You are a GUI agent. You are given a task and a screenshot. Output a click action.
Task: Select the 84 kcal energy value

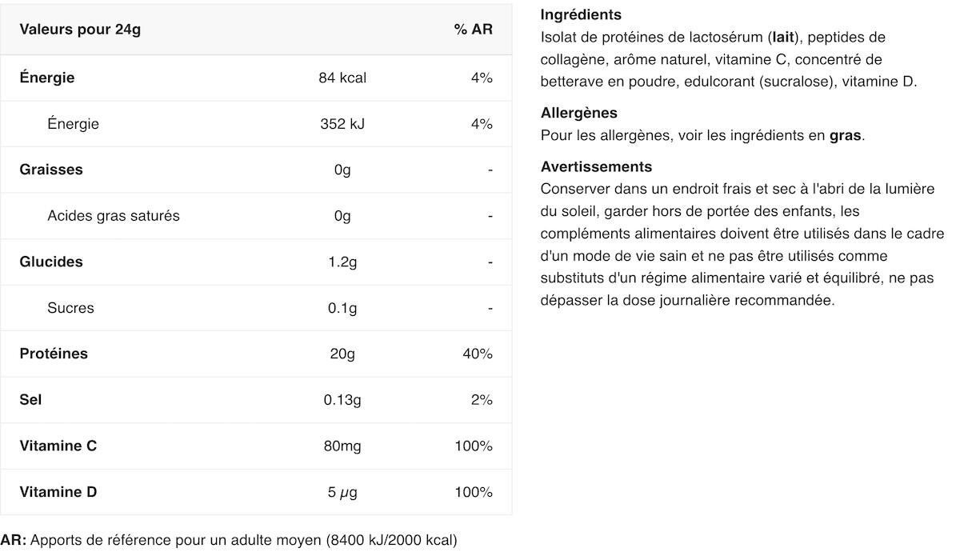coord(342,78)
